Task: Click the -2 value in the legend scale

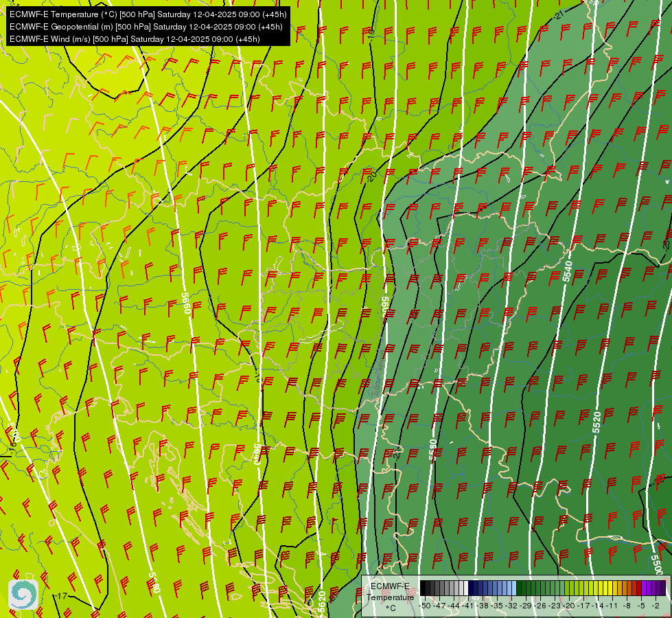Action: (656, 606)
